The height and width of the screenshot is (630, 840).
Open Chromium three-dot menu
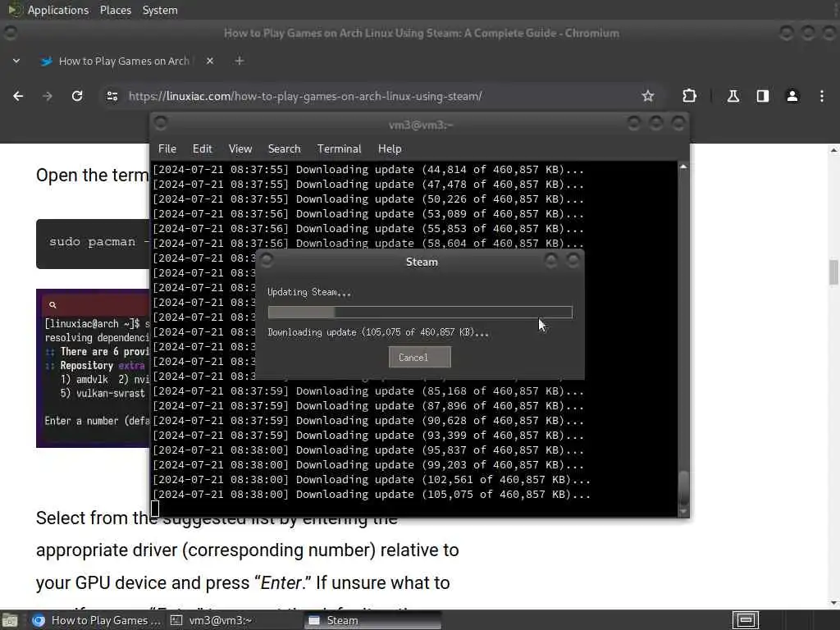[822, 96]
